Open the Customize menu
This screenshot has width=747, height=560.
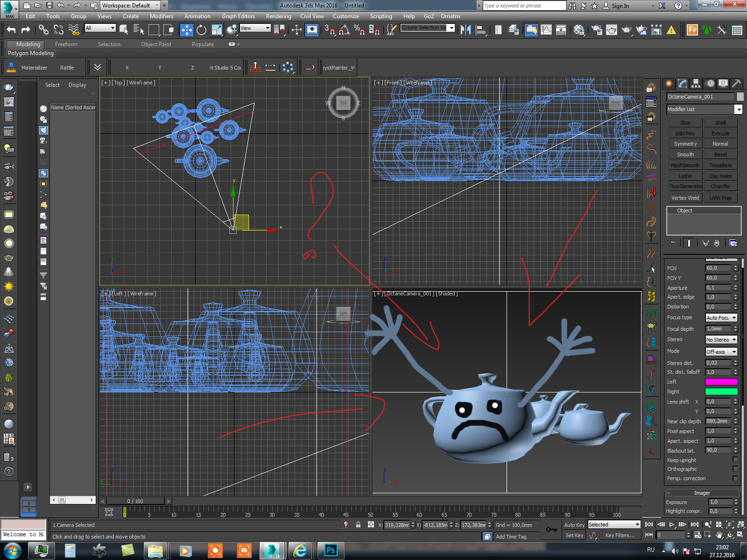pyautogui.click(x=346, y=16)
